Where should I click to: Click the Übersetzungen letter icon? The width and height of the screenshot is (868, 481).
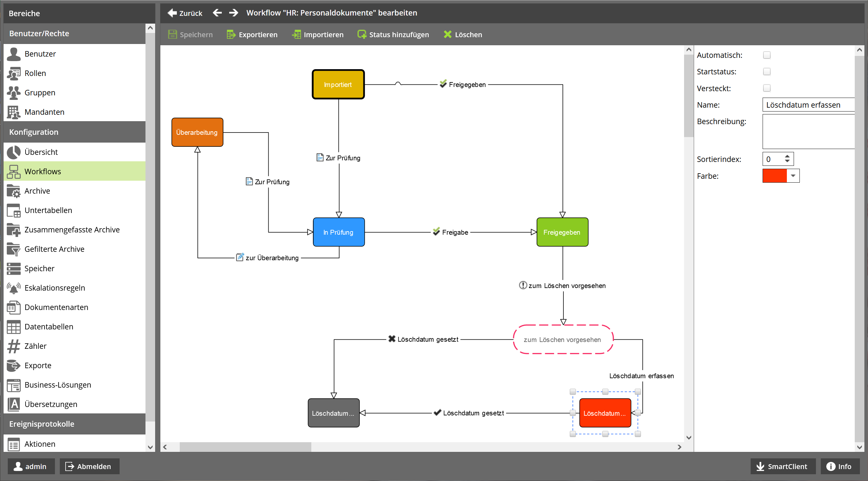coord(14,404)
